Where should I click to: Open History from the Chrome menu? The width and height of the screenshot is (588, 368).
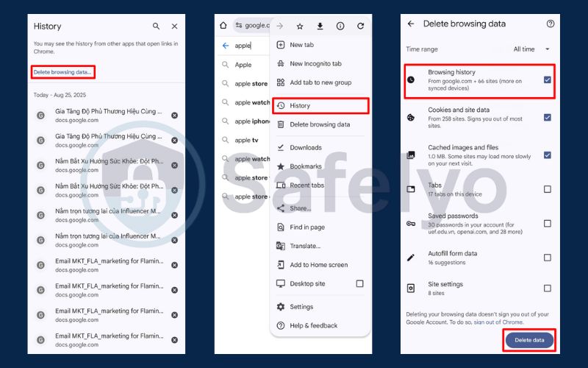[x=320, y=105]
